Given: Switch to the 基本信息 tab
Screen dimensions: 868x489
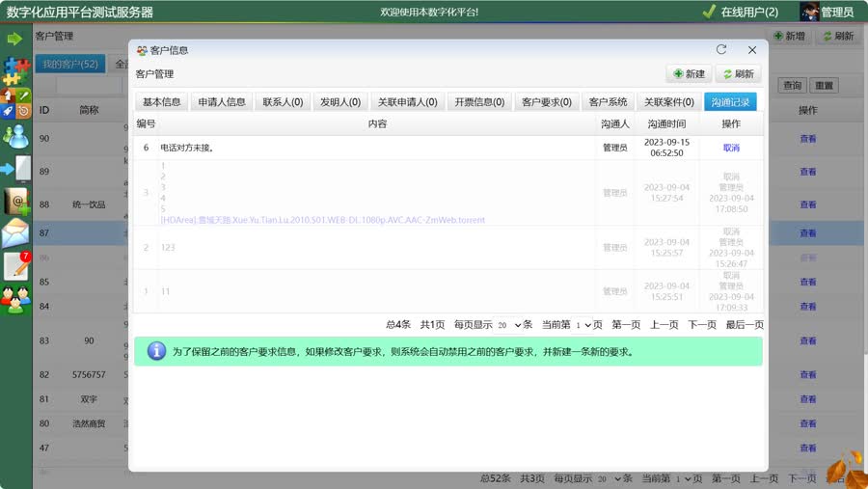Looking at the screenshot, I should point(161,102).
